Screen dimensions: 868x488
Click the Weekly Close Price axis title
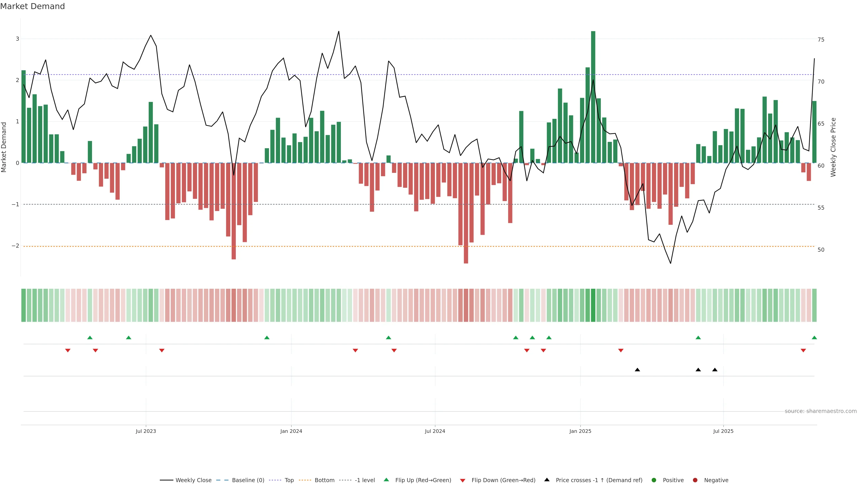click(x=833, y=147)
